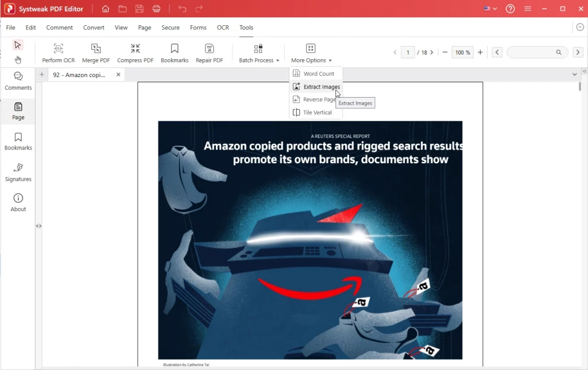The height and width of the screenshot is (370, 588).
Task: Toggle the left panel splitter arrows
Action: (x=38, y=226)
